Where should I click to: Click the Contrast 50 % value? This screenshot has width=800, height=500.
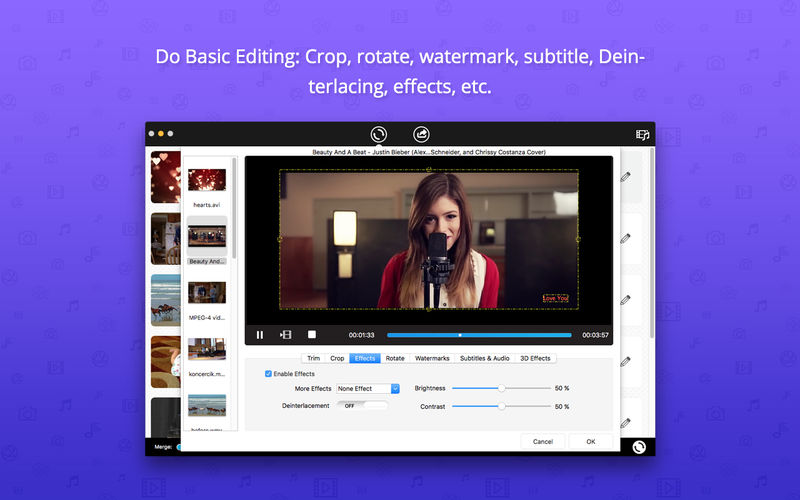click(x=562, y=407)
